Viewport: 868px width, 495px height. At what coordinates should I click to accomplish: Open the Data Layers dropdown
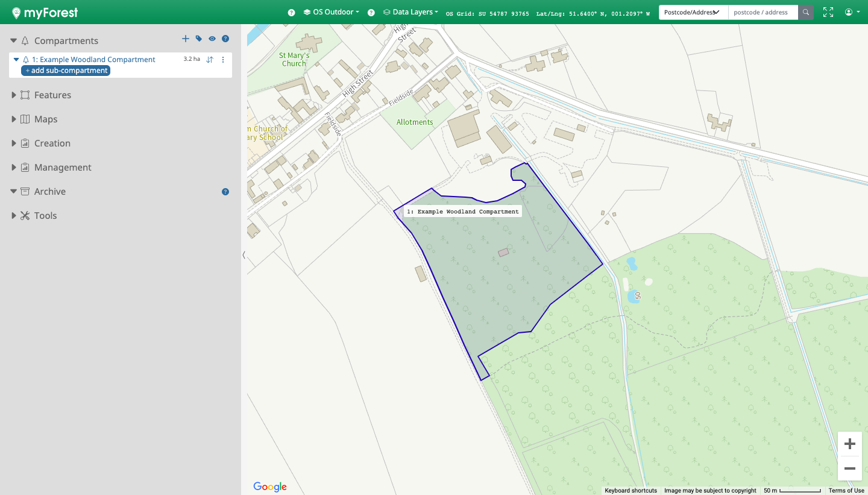tap(410, 12)
